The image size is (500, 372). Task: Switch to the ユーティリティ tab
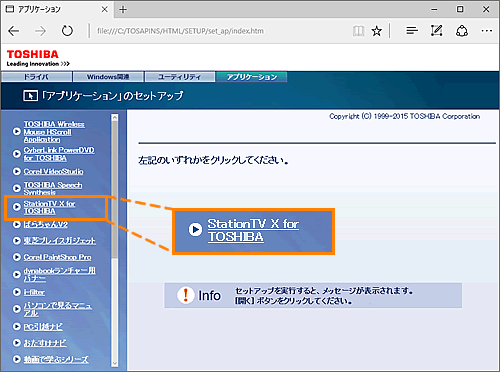pos(180,77)
